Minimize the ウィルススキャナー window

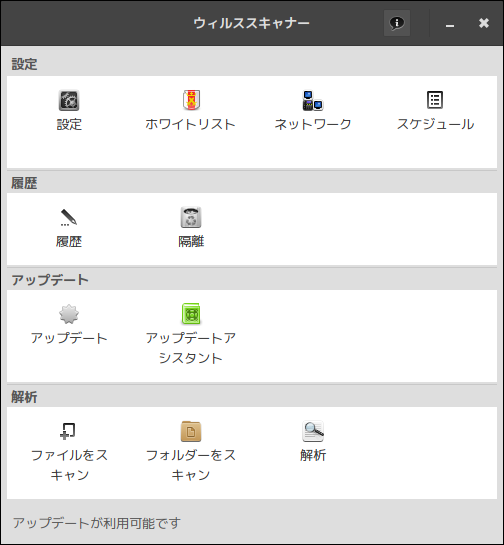(x=450, y=24)
